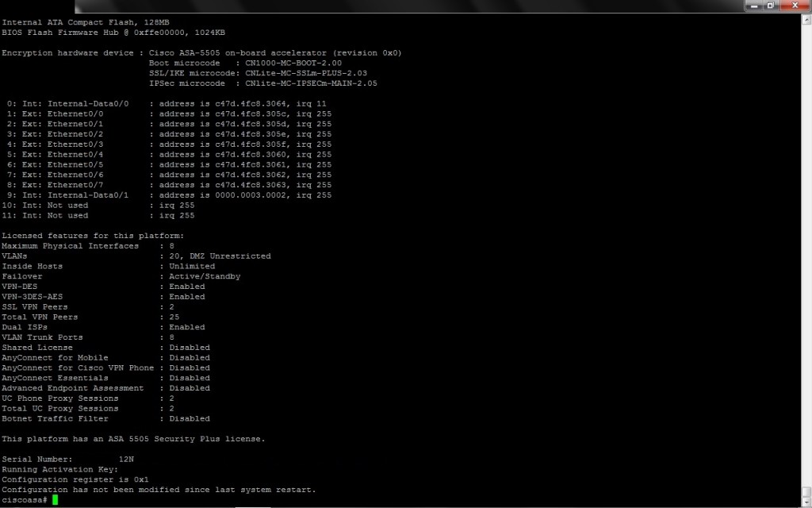Click the 'Maximum Physical Interfaces' row
The height and width of the screenshot is (508, 812).
pos(88,246)
